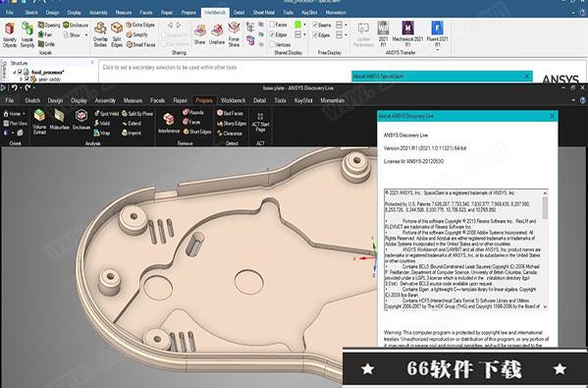Open the Prepare tab in Discovery Live
This screenshot has height=388, width=588.
pos(204,100)
